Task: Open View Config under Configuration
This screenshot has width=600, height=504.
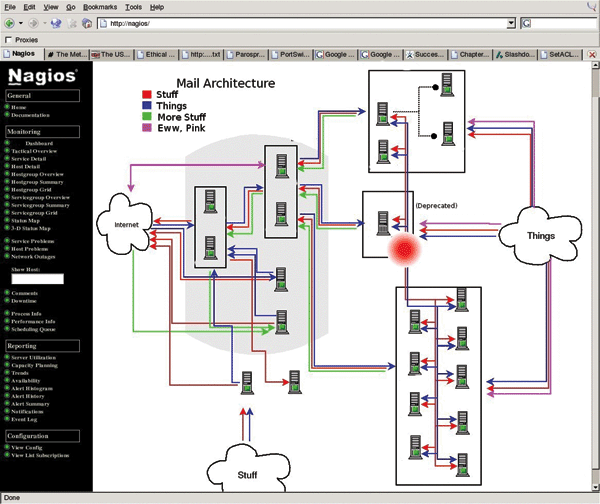Action: point(30,449)
